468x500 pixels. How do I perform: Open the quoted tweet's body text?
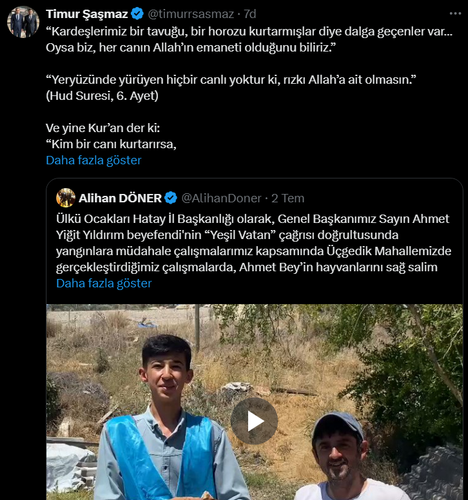coord(254,243)
